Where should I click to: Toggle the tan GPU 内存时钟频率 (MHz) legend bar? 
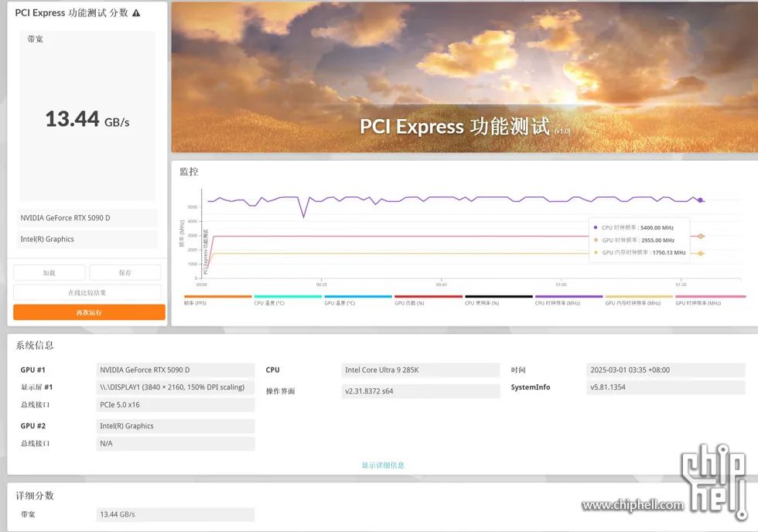coord(639,297)
